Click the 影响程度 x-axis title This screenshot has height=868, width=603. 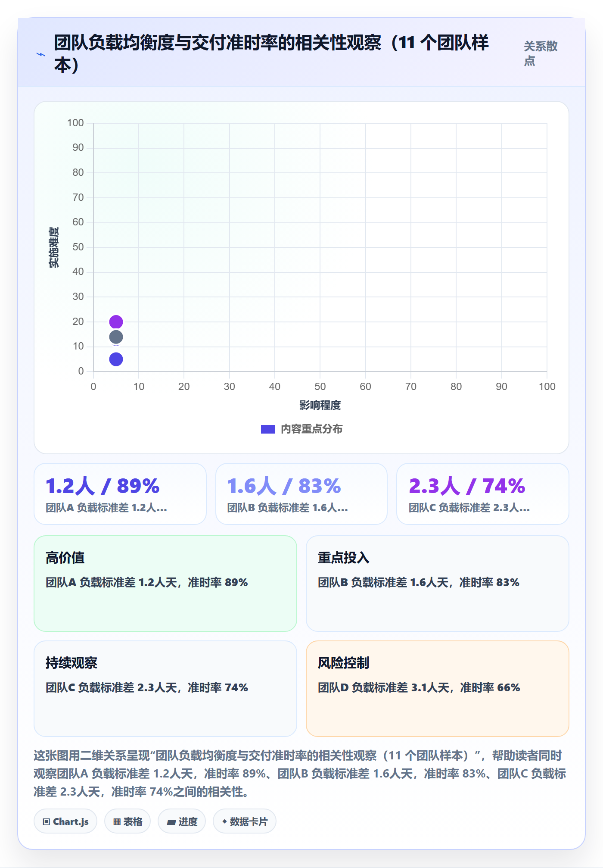(x=320, y=405)
